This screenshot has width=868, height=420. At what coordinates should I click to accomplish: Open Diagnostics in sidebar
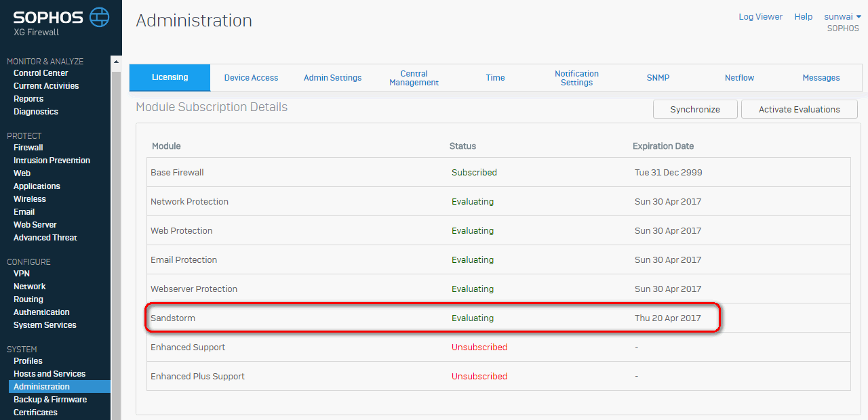click(36, 112)
